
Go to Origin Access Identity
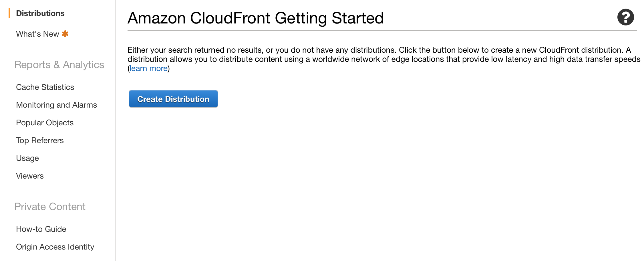pyautogui.click(x=55, y=247)
